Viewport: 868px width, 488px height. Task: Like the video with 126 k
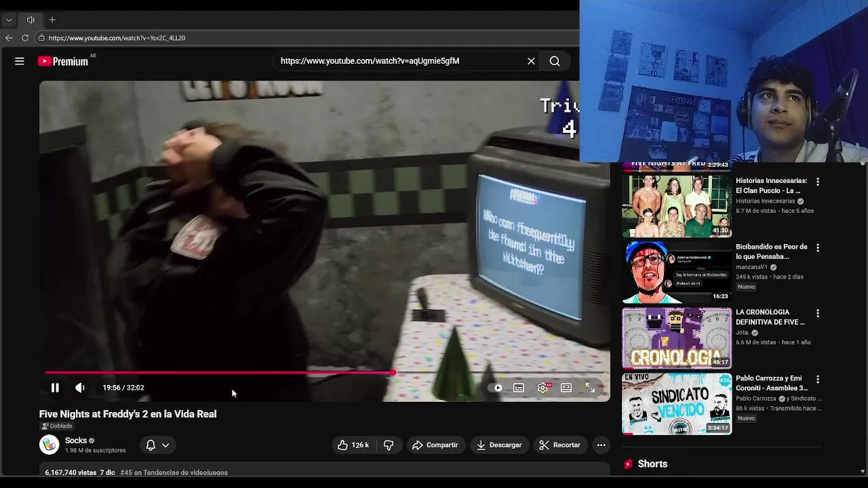point(353,445)
